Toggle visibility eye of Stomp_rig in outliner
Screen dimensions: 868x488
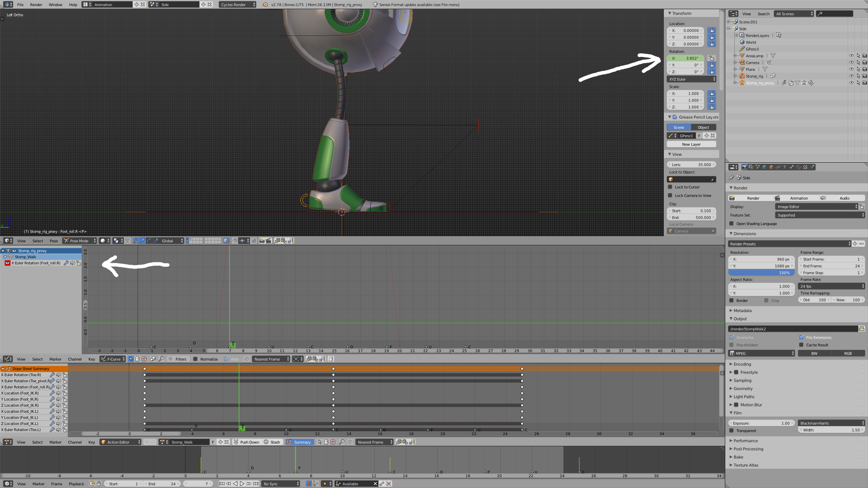point(851,76)
